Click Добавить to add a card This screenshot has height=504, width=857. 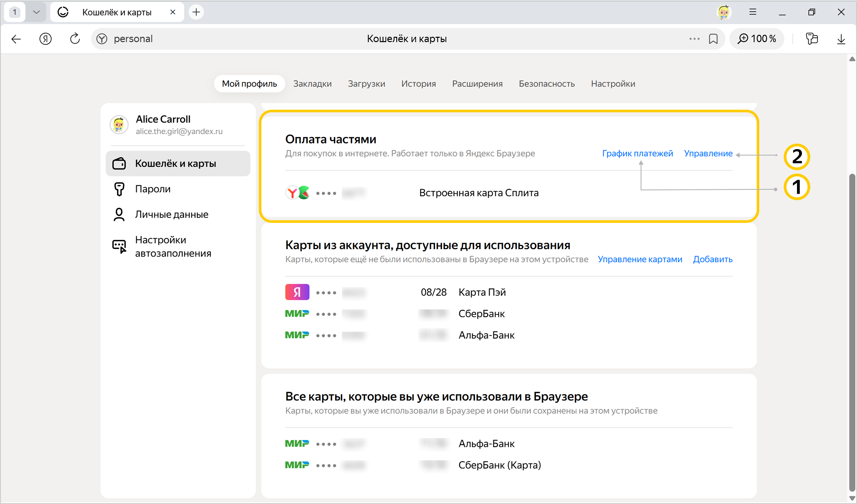click(x=712, y=259)
